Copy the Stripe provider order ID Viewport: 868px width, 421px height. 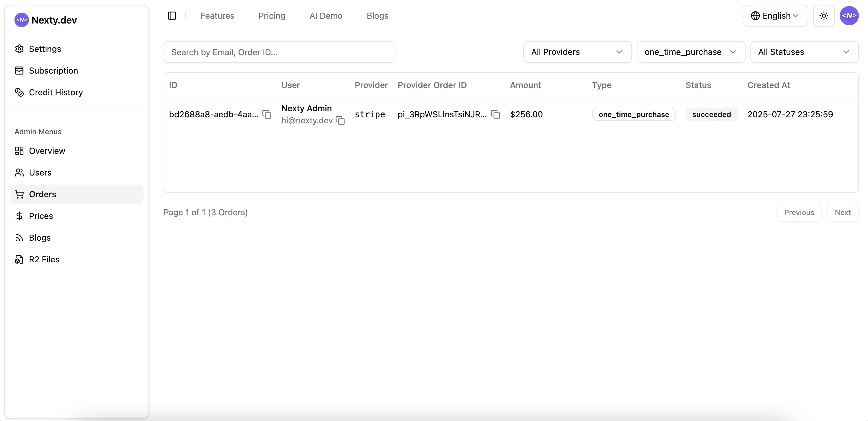coord(495,115)
